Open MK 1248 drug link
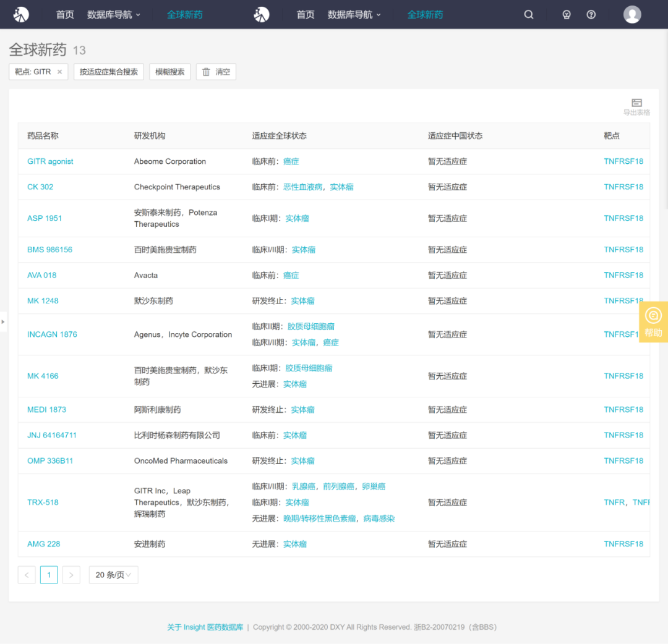This screenshot has height=644, width=668. pyautogui.click(x=43, y=300)
